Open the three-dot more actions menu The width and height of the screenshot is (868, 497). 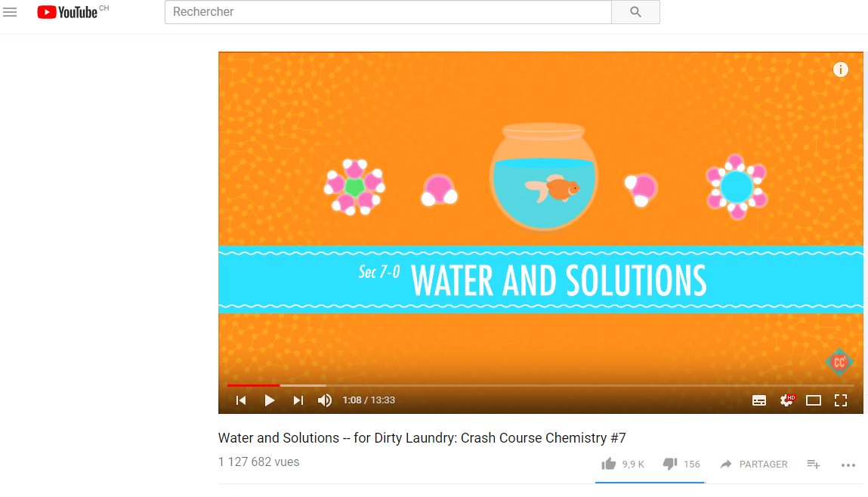point(848,465)
